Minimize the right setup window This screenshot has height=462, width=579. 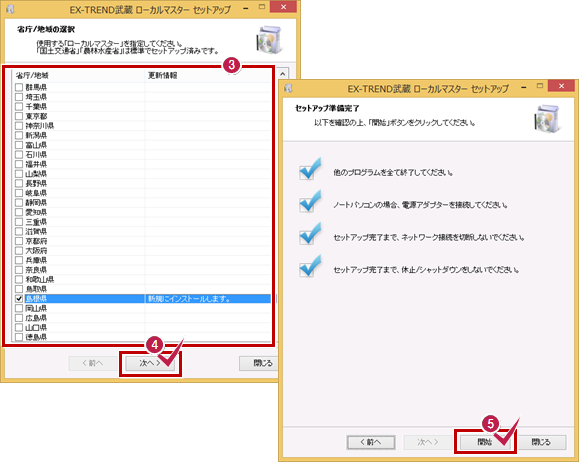[x=524, y=87]
